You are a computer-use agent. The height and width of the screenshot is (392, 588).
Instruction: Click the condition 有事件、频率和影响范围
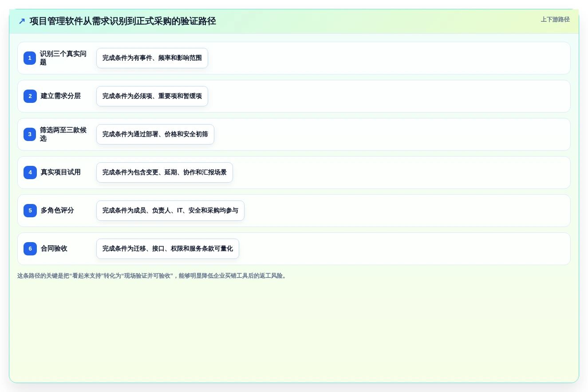(x=152, y=58)
